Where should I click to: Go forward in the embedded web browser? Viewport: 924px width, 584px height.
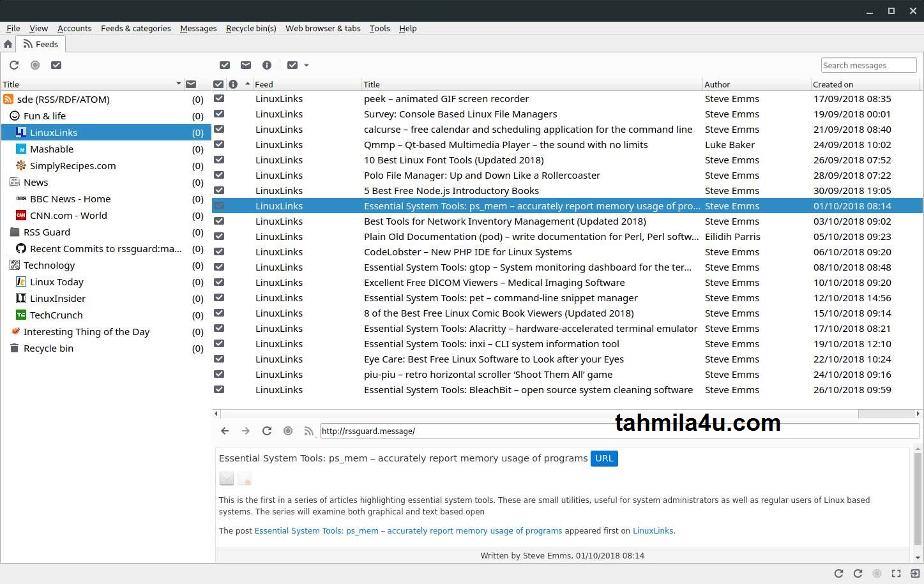[x=246, y=431]
